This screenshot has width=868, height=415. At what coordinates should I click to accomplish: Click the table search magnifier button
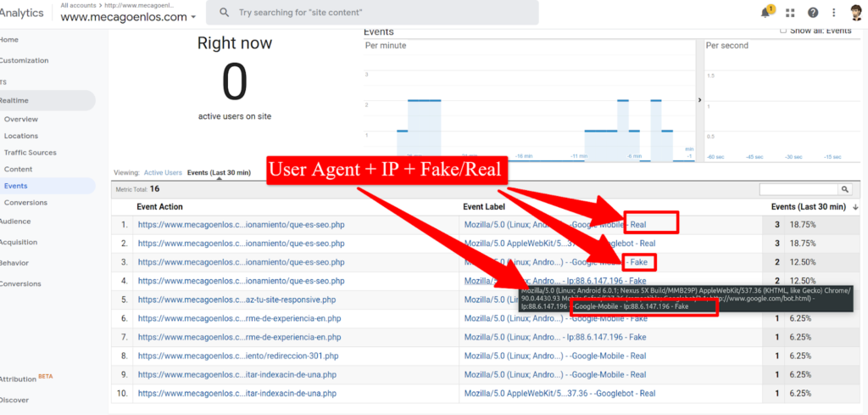pyautogui.click(x=845, y=189)
